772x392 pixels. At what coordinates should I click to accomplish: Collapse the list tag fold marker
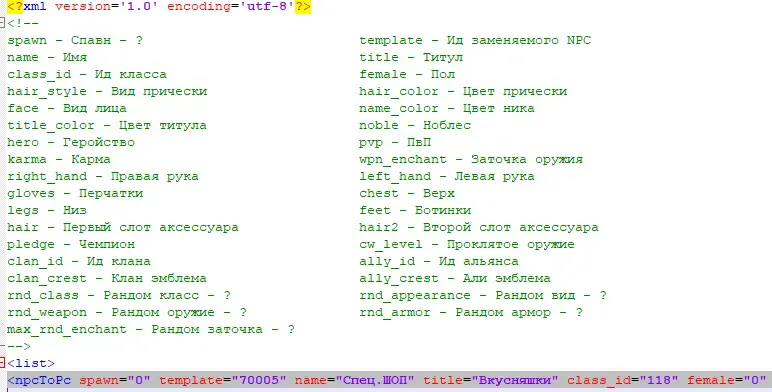(x=2, y=363)
